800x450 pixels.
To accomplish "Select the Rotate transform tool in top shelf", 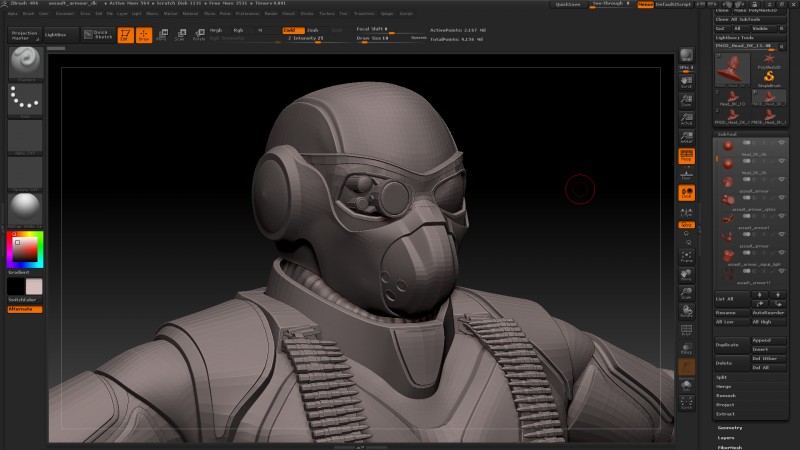I will click(199, 35).
